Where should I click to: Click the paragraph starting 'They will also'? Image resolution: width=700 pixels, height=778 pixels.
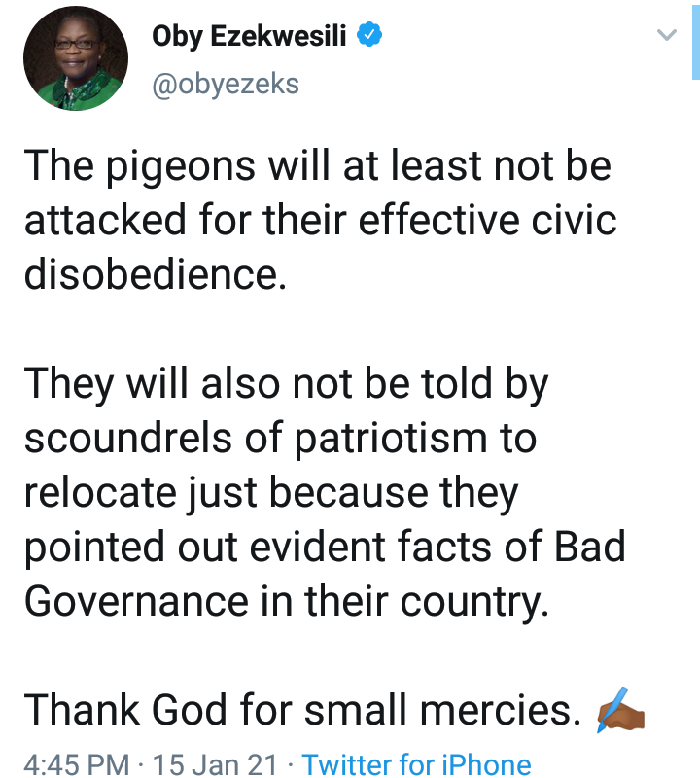325,492
